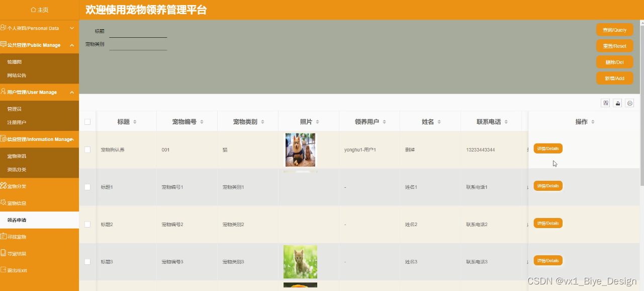Click kitten photo thumbnail in 标题3 row
The height and width of the screenshot is (291, 644).
pyautogui.click(x=300, y=262)
